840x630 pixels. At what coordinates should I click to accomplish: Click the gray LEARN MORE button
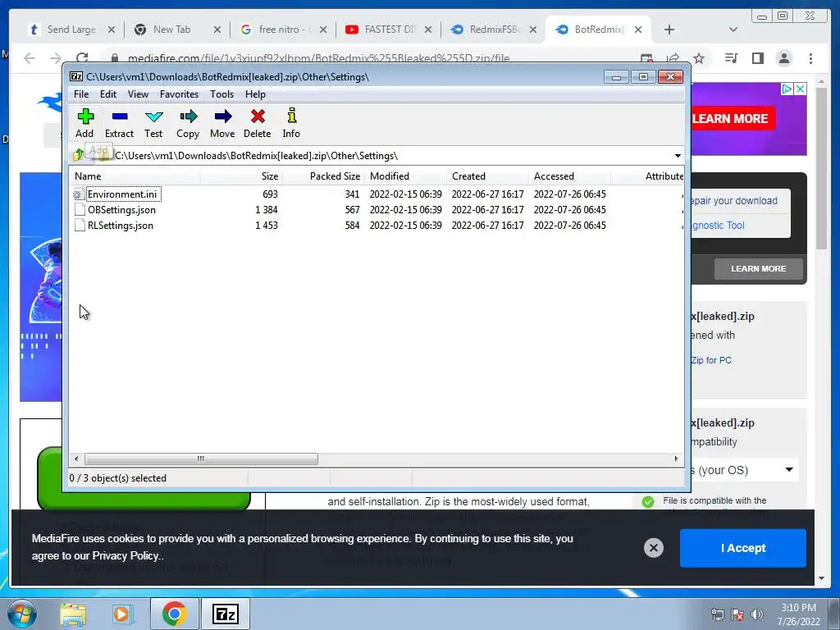click(x=759, y=269)
